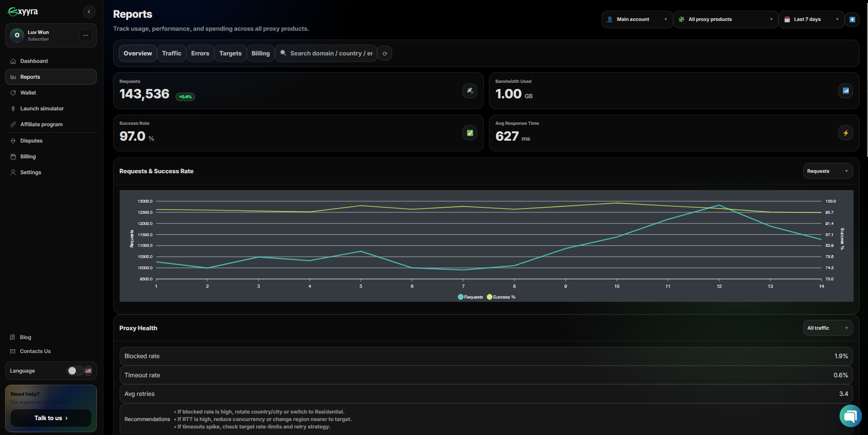Toggle the Success % series in legend

(x=501, y=297)
